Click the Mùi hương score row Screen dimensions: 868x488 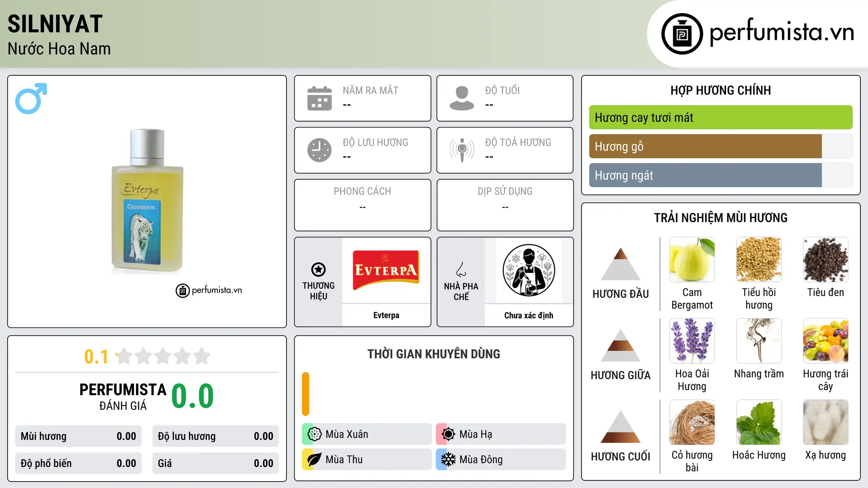click(x=78, y=436)
